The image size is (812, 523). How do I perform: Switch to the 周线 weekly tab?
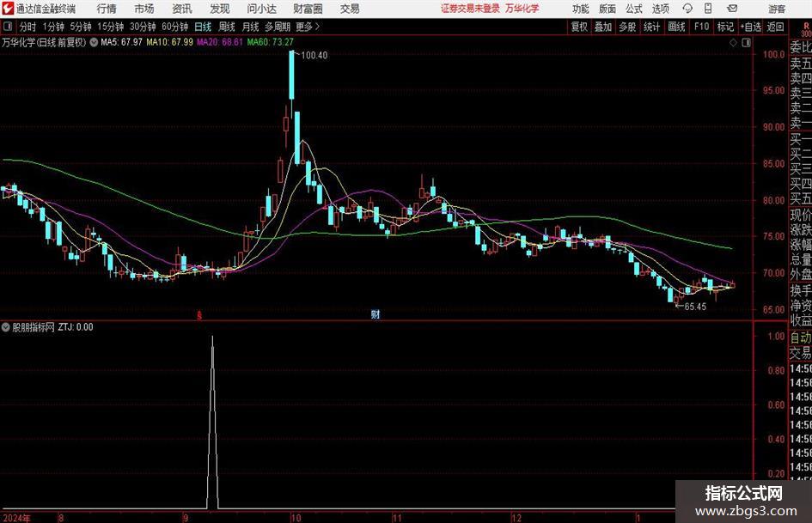coord(227,27)
